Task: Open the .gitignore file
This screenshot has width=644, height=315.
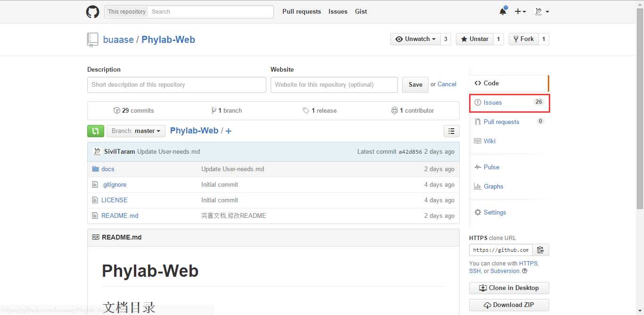Action: tap(114, 184)
